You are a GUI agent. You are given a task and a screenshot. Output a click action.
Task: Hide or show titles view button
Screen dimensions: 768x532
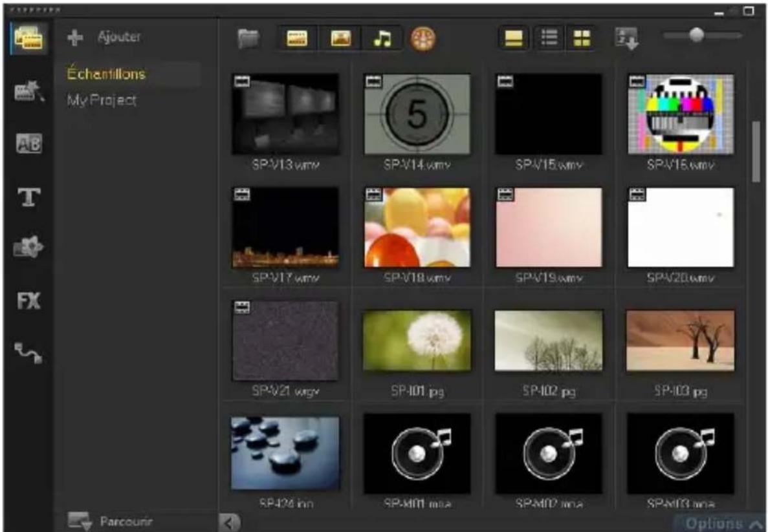pos(514,38)
